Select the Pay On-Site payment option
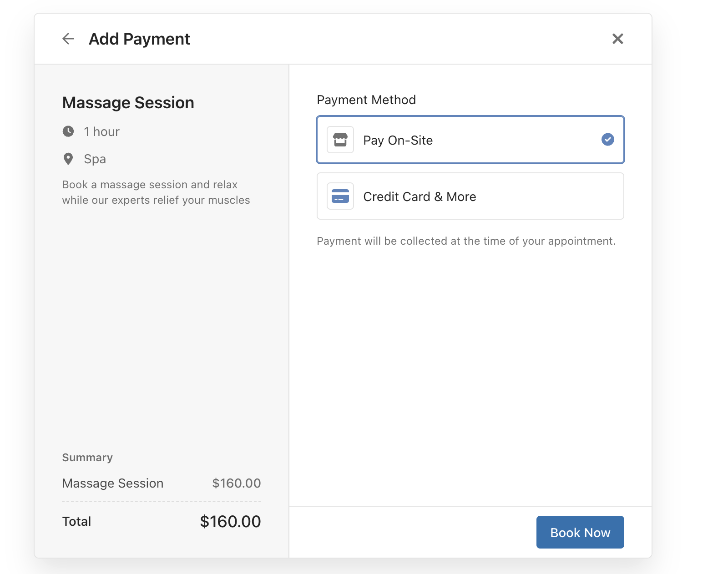728x574 pixels. (x=470, y=140)
